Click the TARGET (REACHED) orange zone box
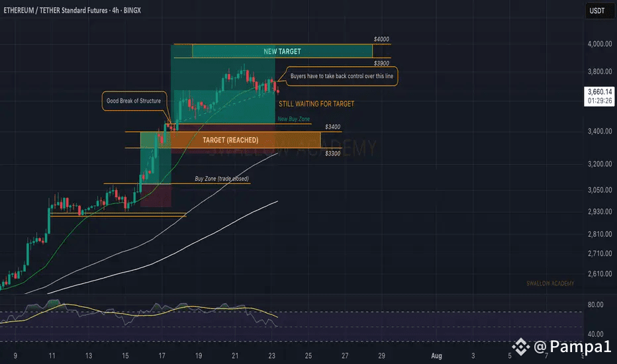Viewport: 617px width, 364px height. 230,140
